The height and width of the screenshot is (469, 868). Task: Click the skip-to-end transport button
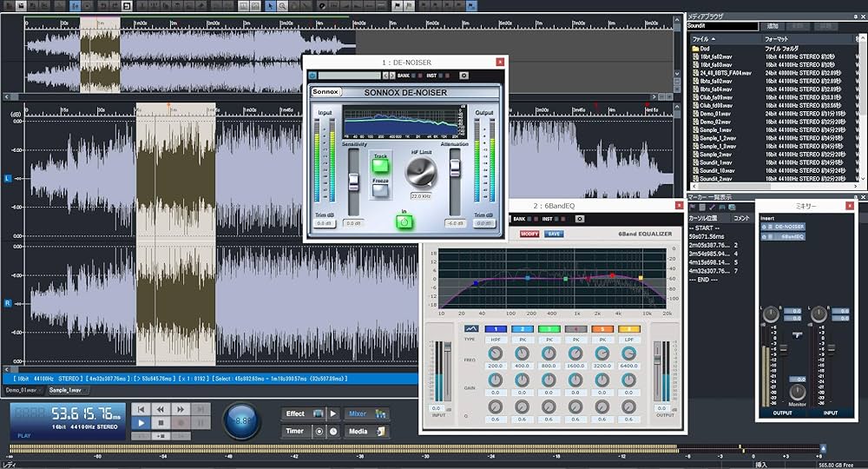pos(201,409)
